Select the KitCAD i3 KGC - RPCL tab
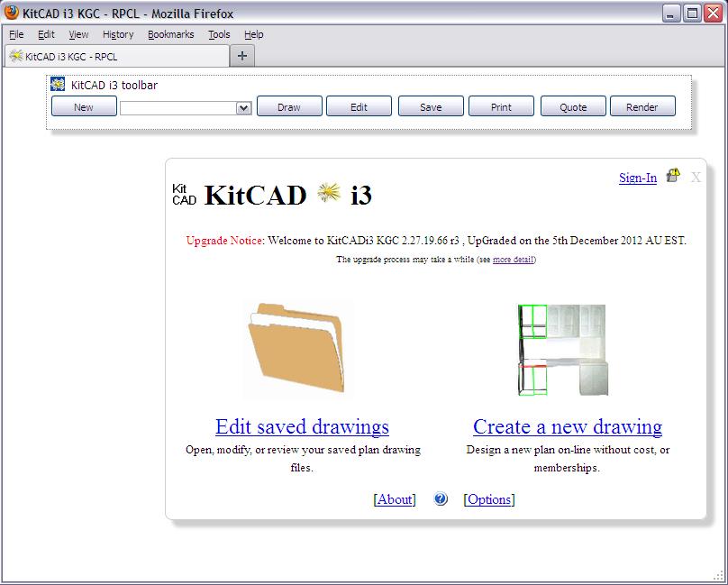This screenshot has width=728, height=585. 117,56
